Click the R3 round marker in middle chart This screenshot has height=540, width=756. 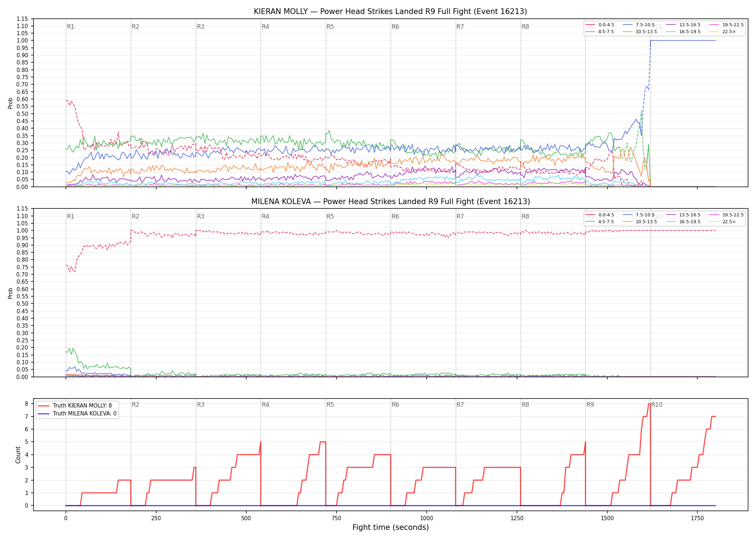coord(201,216)
